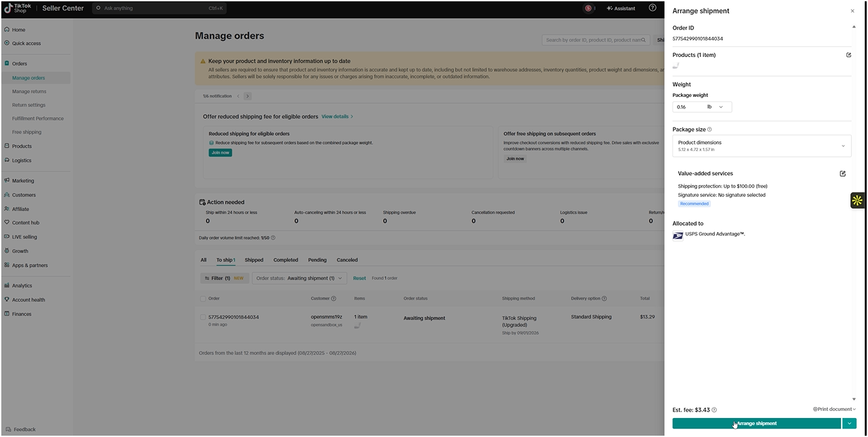Screen dimensions: 868x437
Task: Switch to the Pending tab
Action: [x=317, y=260]
